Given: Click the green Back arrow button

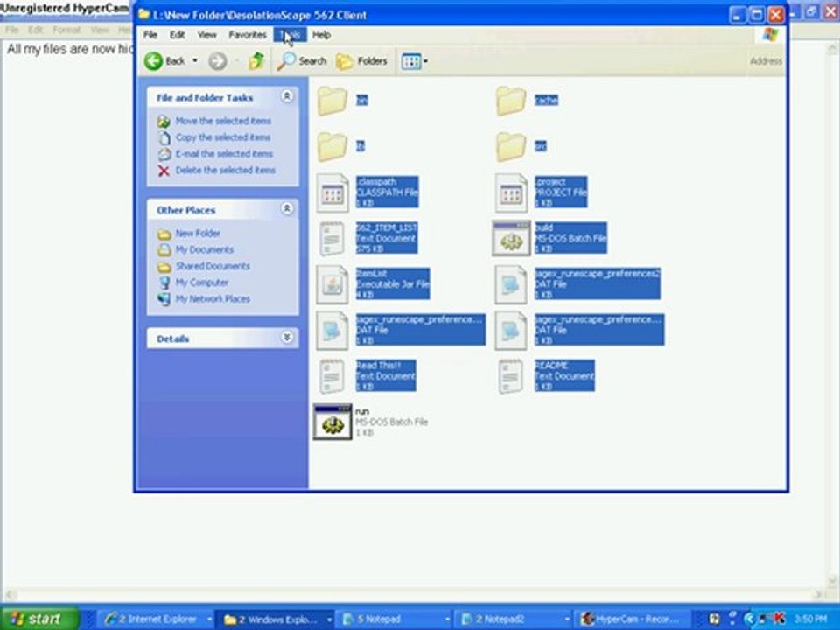Looking at the screenshot, I should (154, 61).
